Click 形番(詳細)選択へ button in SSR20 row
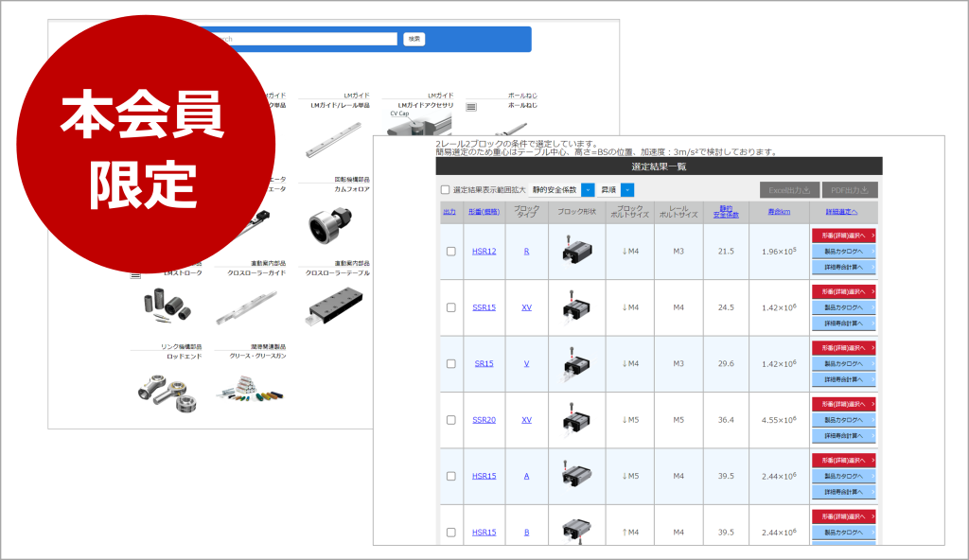This screenshot has height=560, width=969. (843, 404)
